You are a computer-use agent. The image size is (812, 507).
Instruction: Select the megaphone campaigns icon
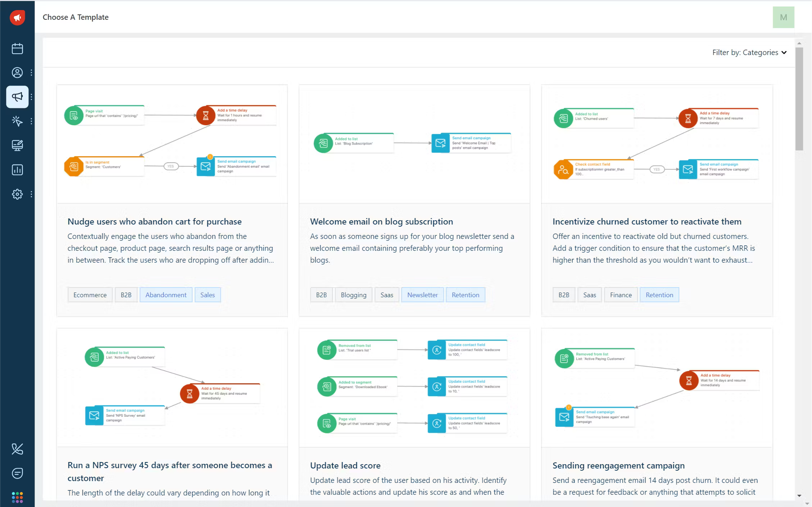click(x=17, y=97)
